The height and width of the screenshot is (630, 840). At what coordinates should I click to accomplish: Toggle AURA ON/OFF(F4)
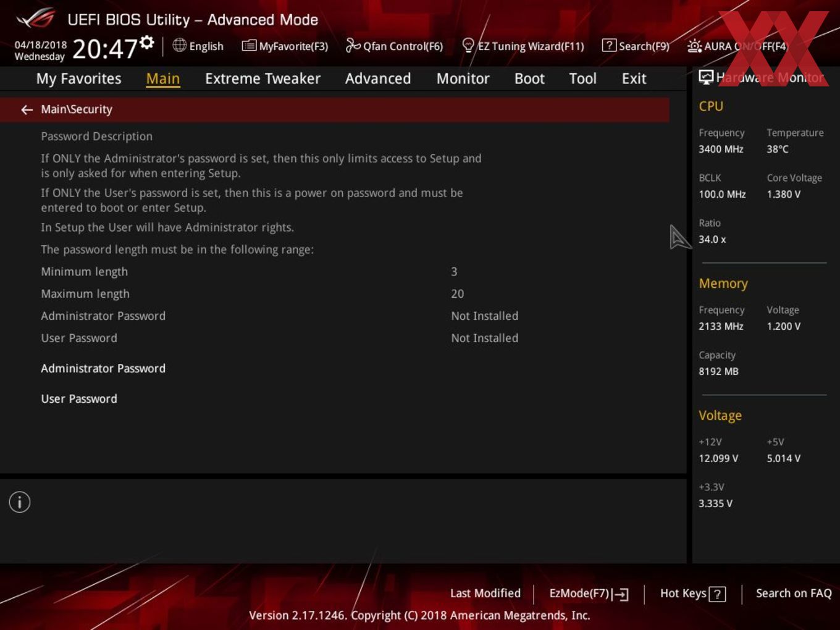[x=746, y=46]
